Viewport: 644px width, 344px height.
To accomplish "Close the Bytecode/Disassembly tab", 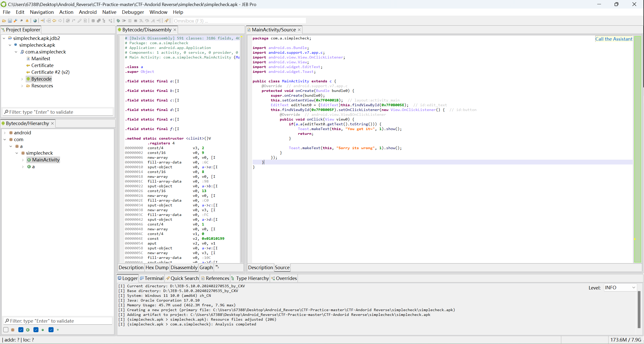I will 175,30.
